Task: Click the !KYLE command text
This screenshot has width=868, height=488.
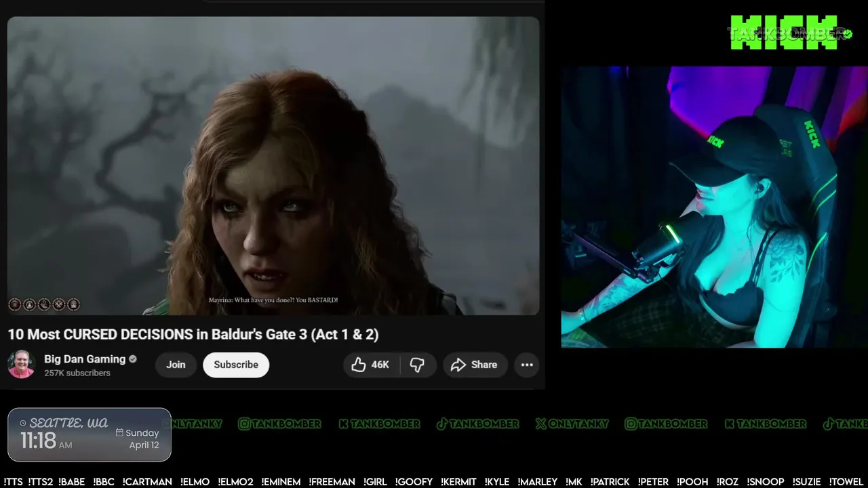Action: click(x=497, y=482)
